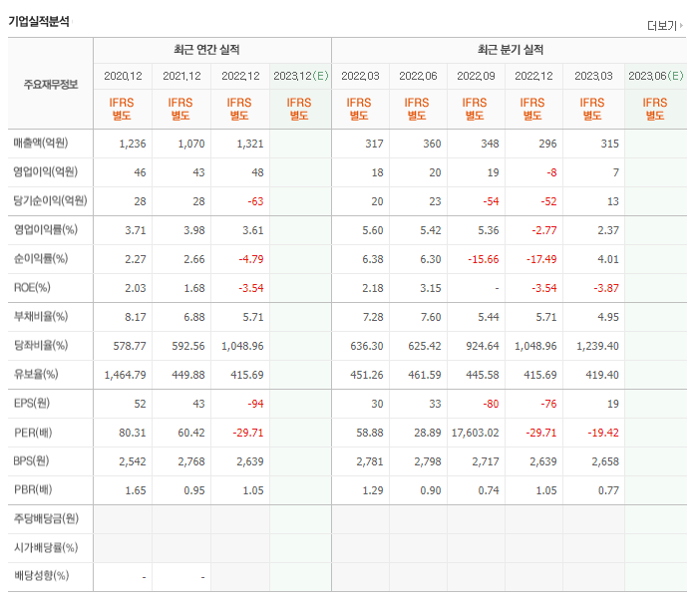Click the -19.42 PER value

tap(603, 433)
